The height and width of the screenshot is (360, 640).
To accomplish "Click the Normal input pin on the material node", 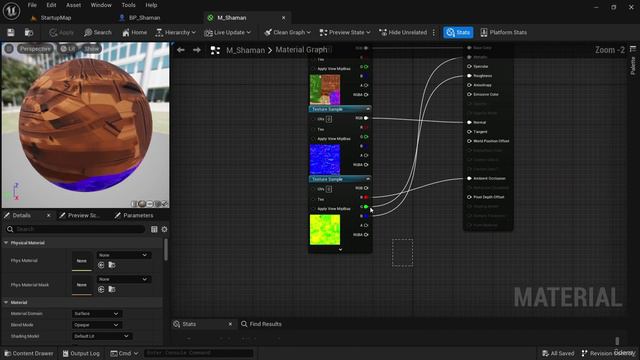I will tap(469, 122).
